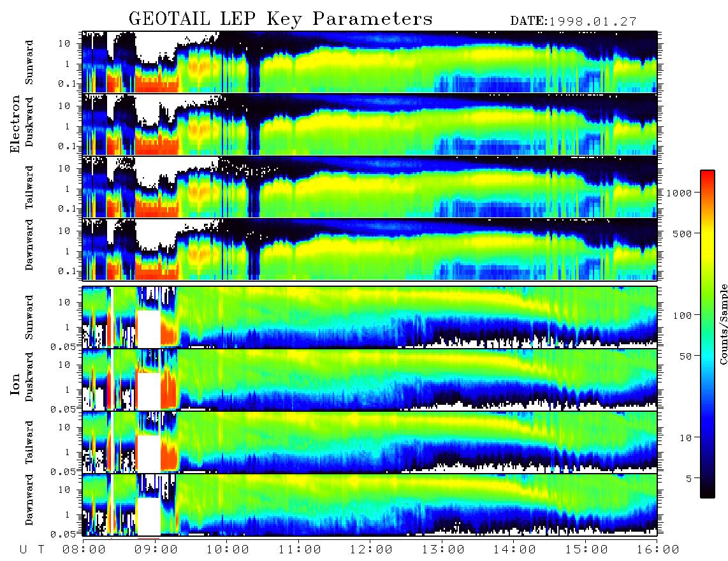This screenshot has width=728, height=561.
Task: Select the Ion Duskward axis label
Action: 29,377
